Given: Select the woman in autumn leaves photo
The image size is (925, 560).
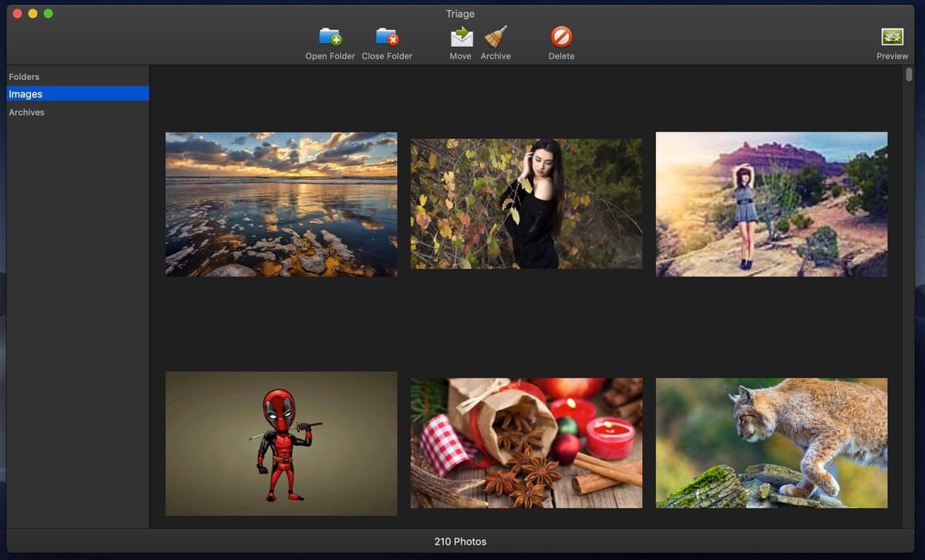Looking at the screenshot, I should 526,204.
